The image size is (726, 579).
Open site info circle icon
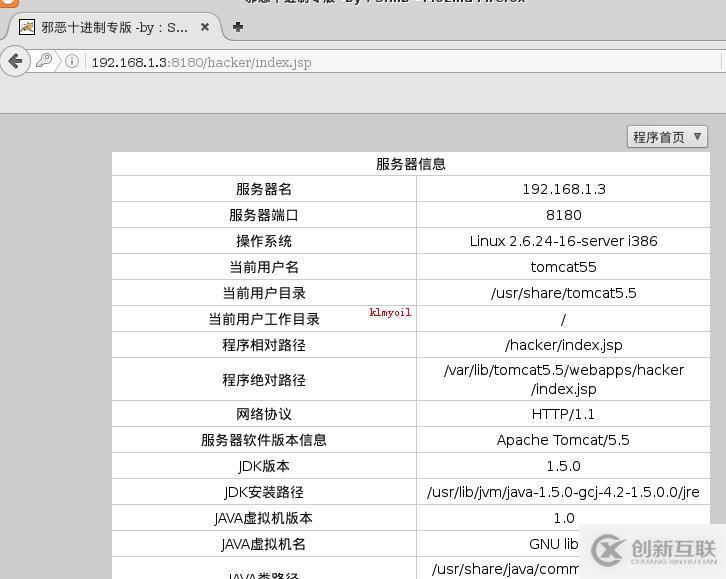coord(72,61)
